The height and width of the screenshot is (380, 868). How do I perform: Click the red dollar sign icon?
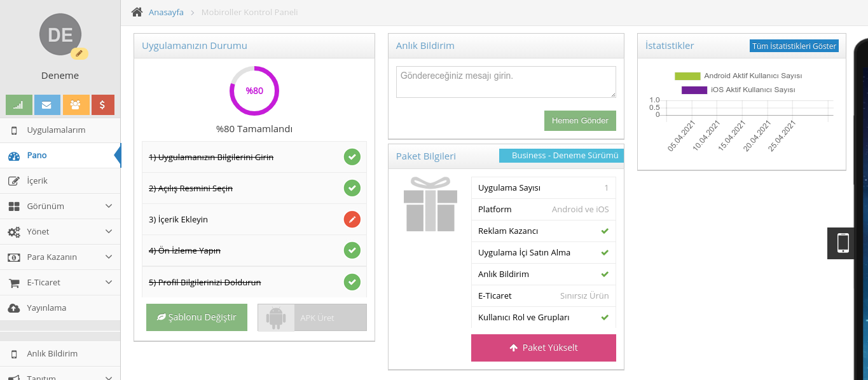(x=103, y=105)
